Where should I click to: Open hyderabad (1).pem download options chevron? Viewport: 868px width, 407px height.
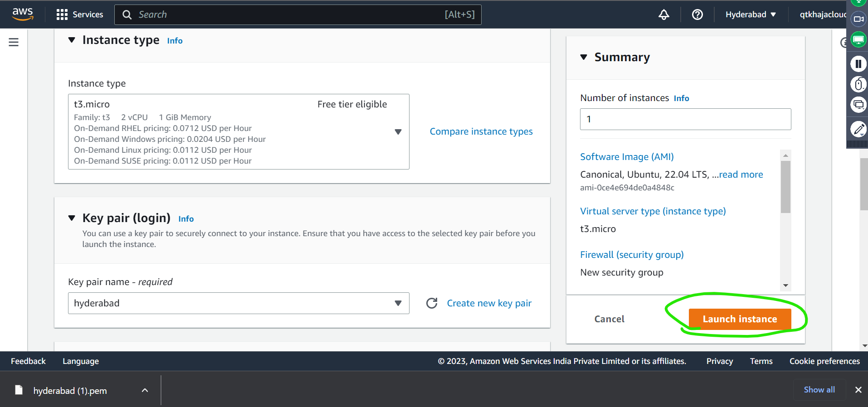click(145, 390)
